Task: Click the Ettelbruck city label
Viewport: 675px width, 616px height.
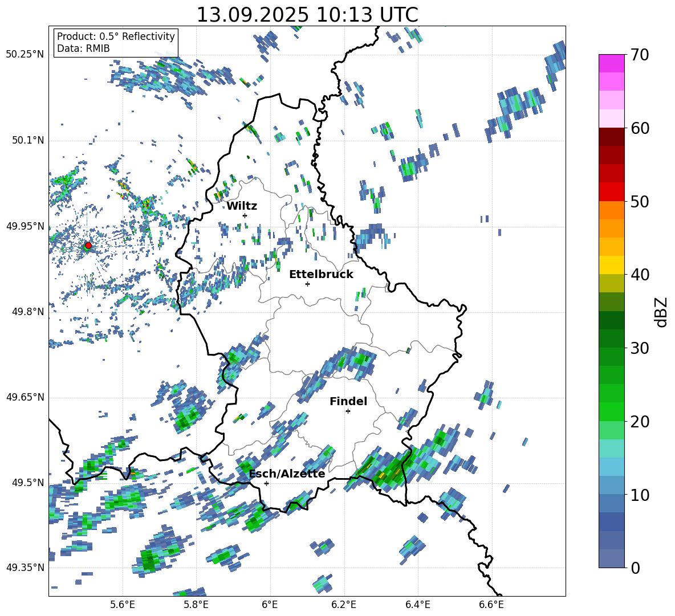Action: click(x=321, y=275)
